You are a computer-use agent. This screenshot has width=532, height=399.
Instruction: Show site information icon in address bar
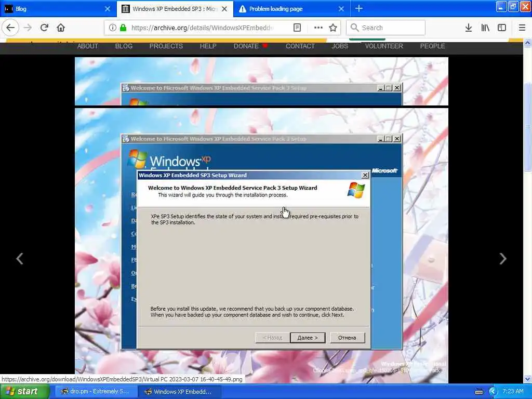coord(112,28)
